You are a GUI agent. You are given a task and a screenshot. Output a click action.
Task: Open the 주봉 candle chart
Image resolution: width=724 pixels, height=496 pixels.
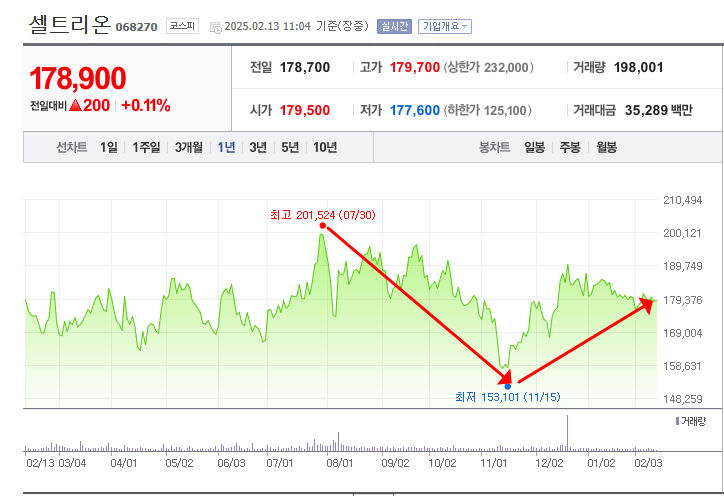coord(570,147)
